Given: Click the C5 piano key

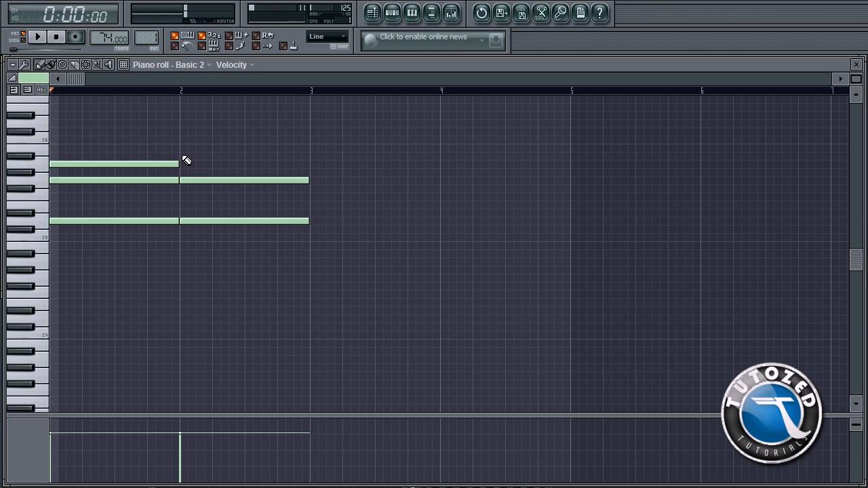Looking at the screenshot, I should [x=28, y=237].
